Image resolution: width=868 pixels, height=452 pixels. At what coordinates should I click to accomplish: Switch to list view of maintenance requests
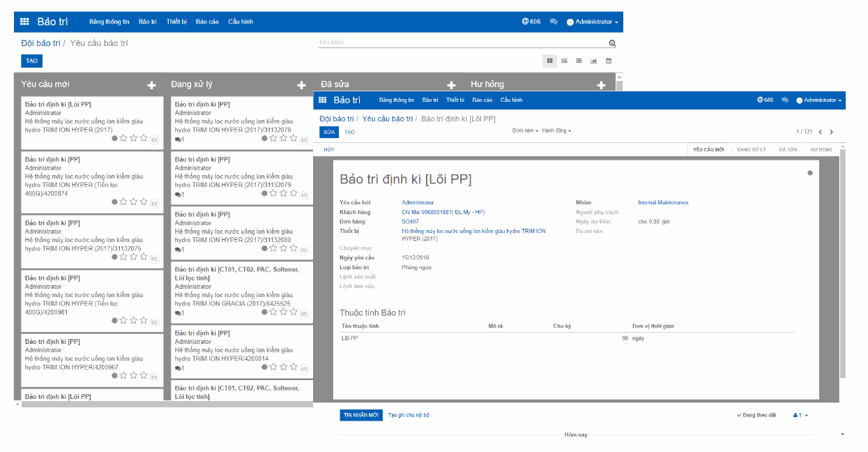[563, 61]
